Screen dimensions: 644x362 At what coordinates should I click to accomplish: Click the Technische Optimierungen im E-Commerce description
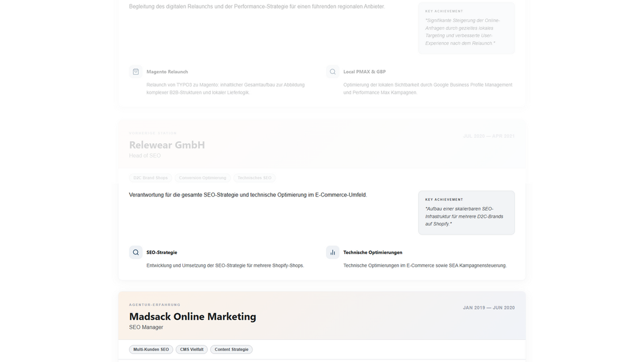[425, 265]
